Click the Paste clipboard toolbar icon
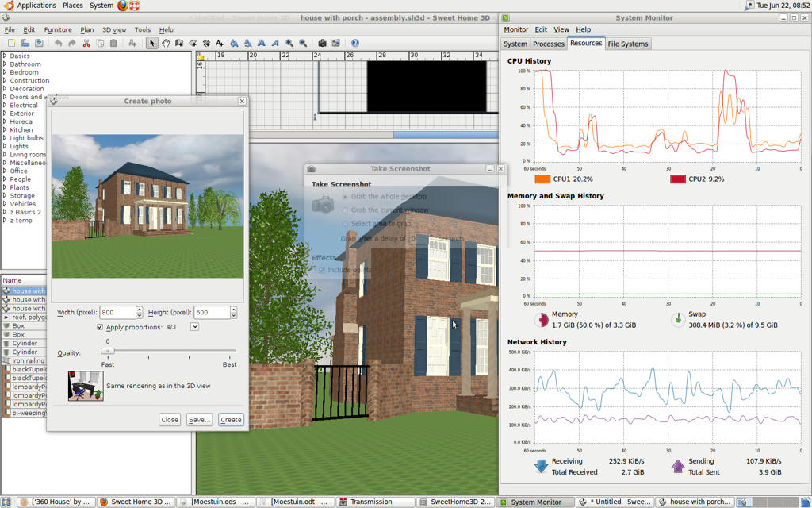812x508 pixels. pyautogui.click(x=114, y=43)
